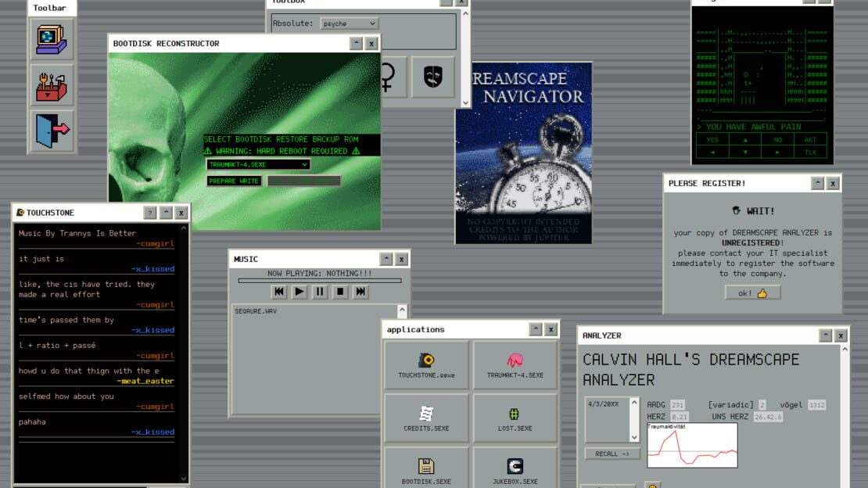Click the ok! thumbs up button
The width and height of the screenshot is (868, 488).
point(753,293)
